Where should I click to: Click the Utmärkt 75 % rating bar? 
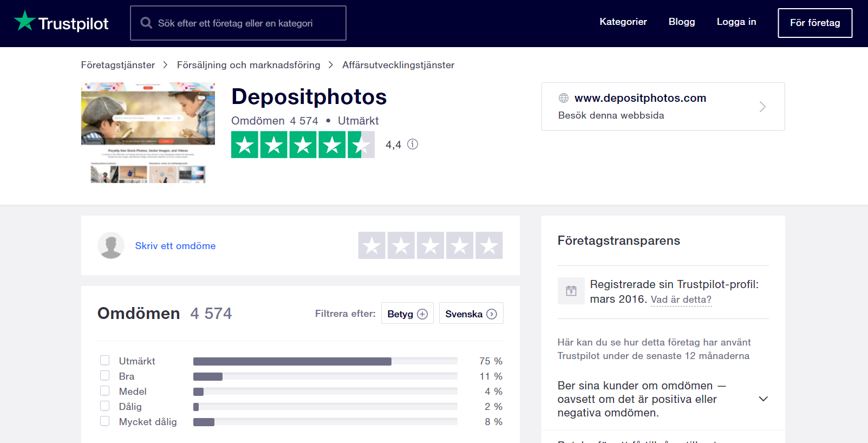point(325,361)
